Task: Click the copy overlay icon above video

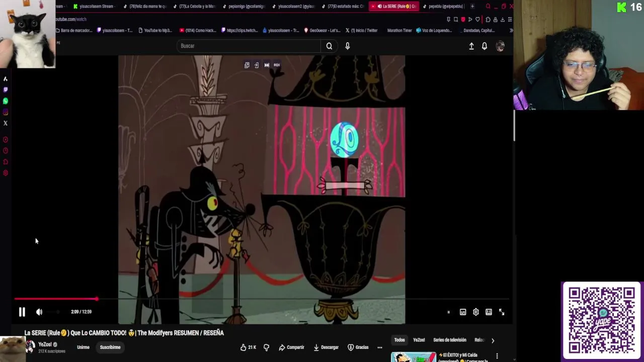Action: click(x=247, y=65)
